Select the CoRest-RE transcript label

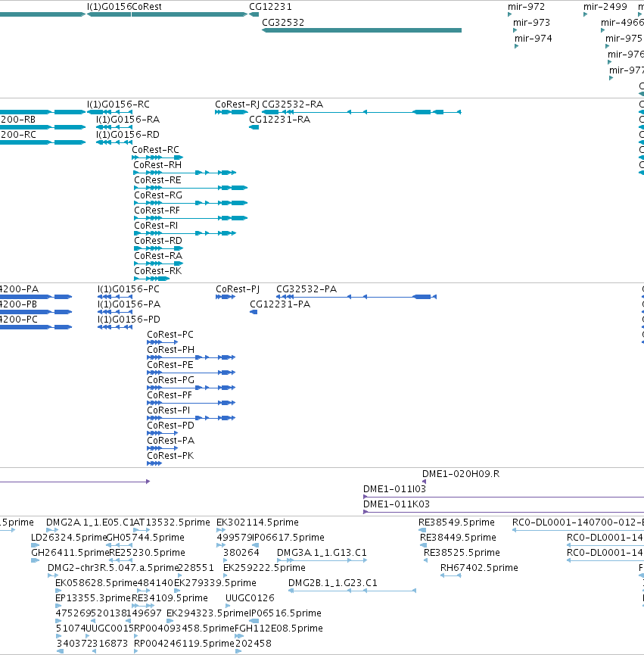pos(157,180)
